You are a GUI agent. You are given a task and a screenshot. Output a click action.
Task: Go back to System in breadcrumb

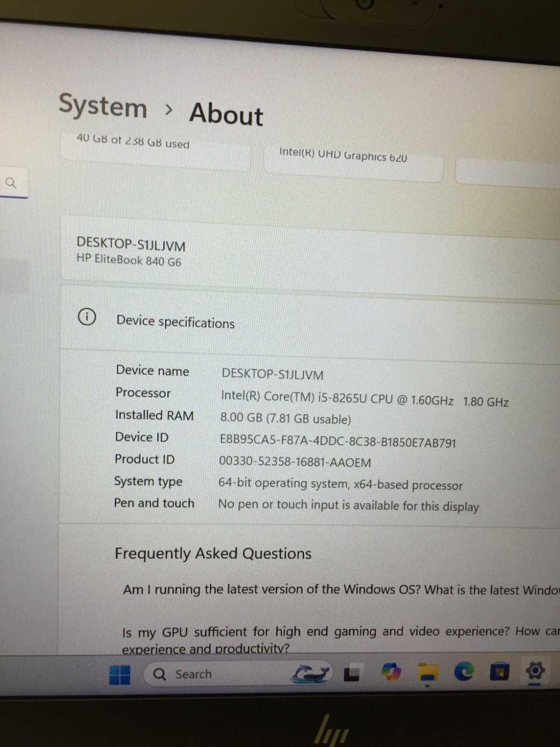(103, 106)
